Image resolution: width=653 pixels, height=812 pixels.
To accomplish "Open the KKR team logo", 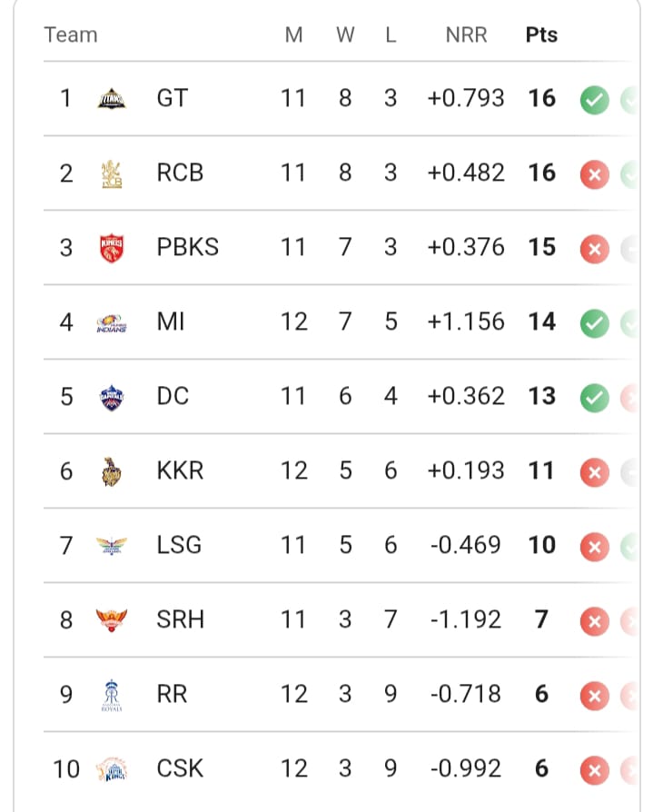I will pyautogui.click(x=113, y=471).
